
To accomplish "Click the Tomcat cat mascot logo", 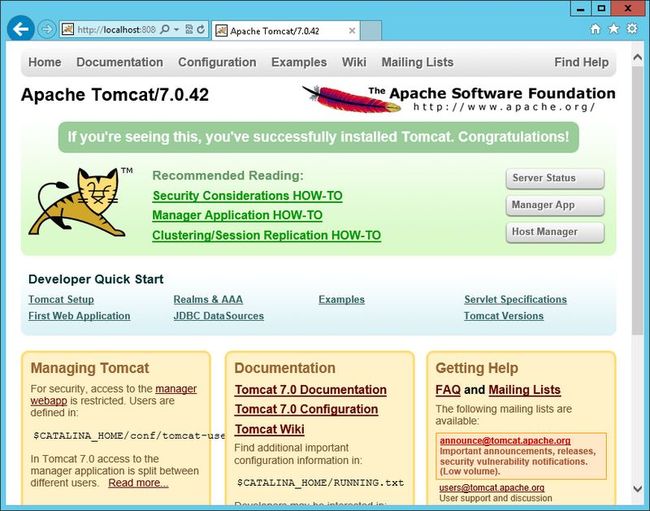I will tap(80, 202).
